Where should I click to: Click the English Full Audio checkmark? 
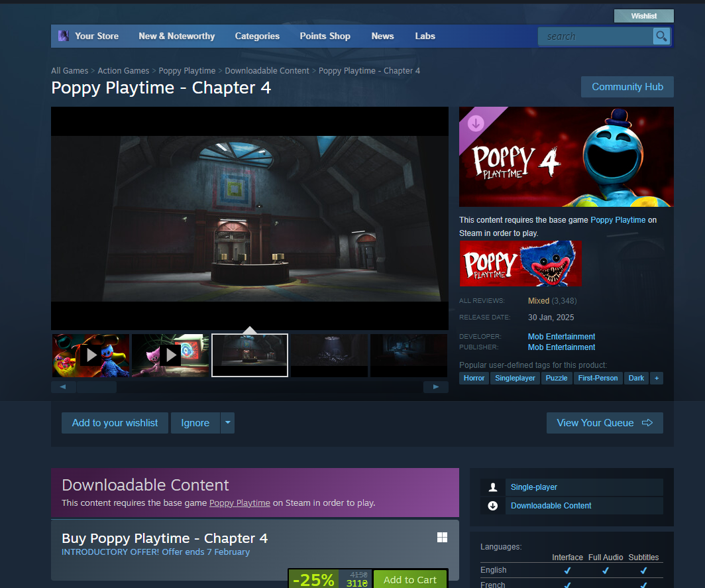pos(605,570)
